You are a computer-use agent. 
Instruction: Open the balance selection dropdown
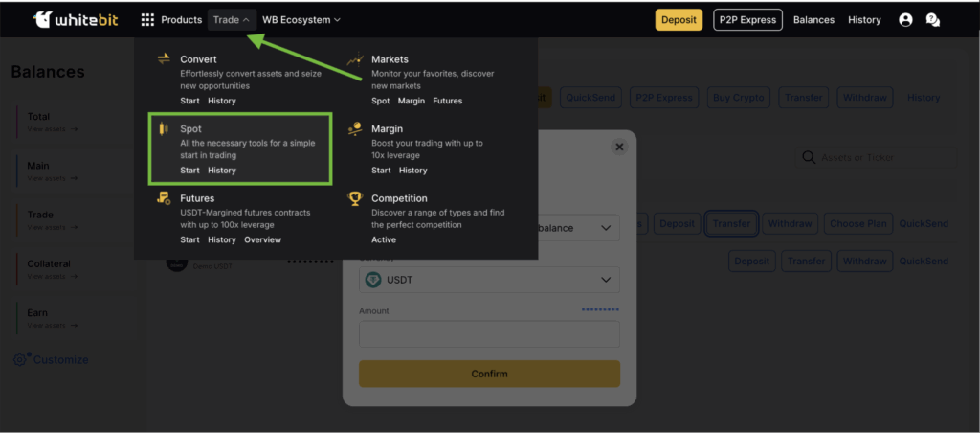click(x=489, y=228)
